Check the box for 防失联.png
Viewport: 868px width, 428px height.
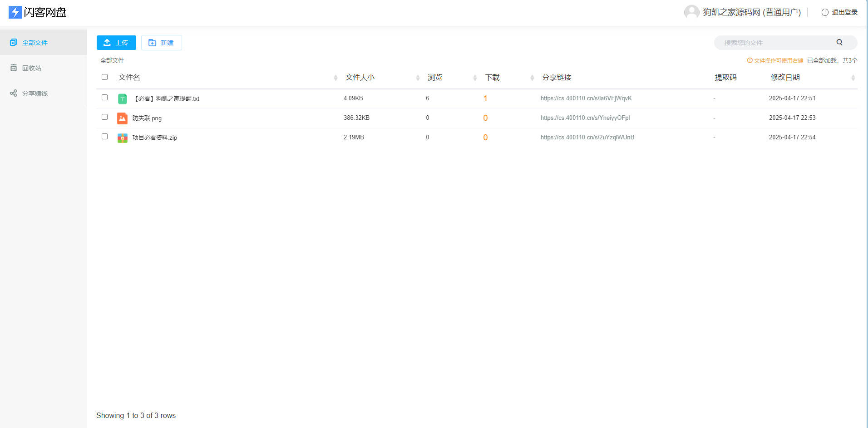coord(105,117)
